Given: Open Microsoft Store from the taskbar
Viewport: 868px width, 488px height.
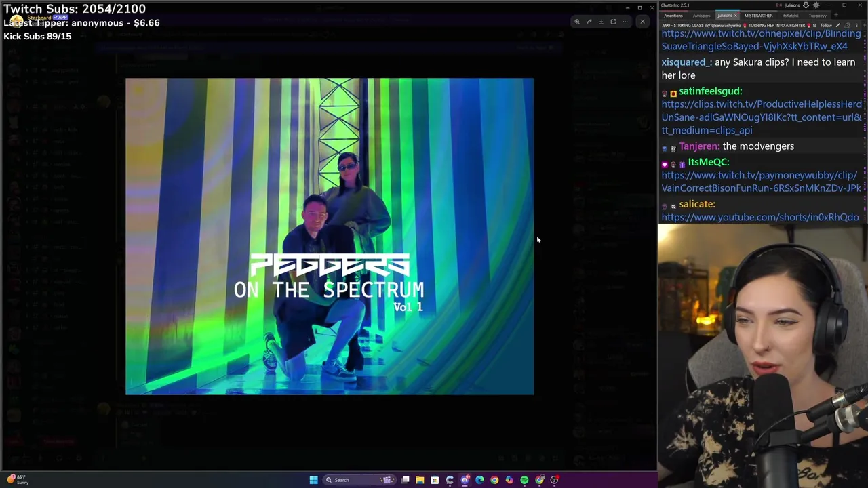Looking at the screenshot, I should click(x=435, y=480).
